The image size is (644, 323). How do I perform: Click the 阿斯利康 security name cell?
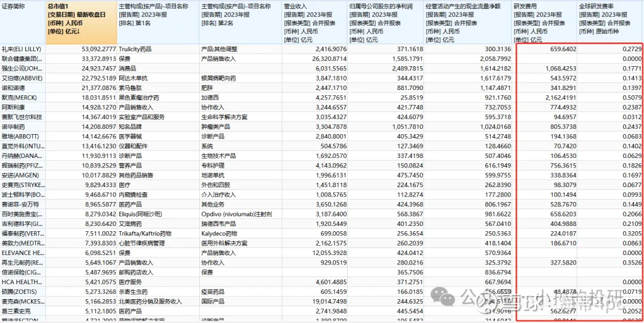(x=13, y=107)
